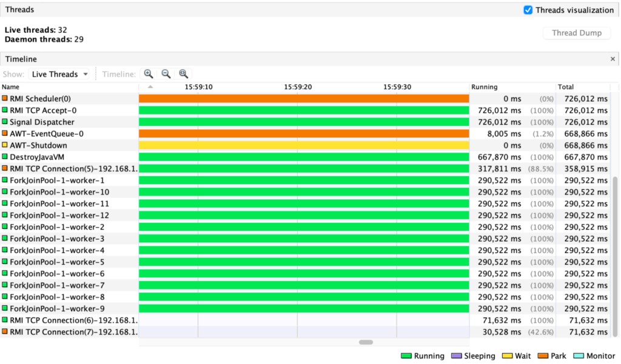
Task: Click RMI TCP Accept-0 thread state icon
Action: click(x=5, y=110)
